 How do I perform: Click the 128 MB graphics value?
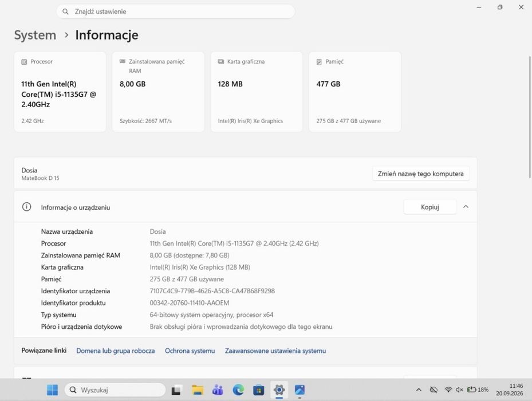230,84
